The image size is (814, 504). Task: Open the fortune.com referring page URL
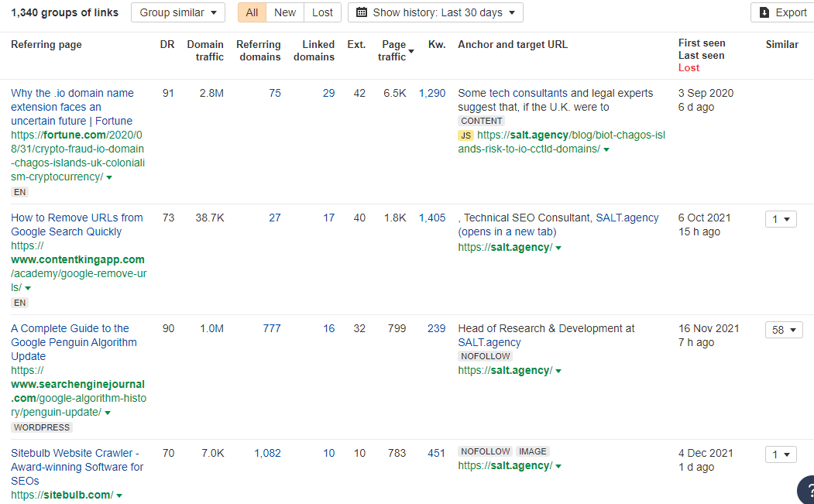(78, 156)
